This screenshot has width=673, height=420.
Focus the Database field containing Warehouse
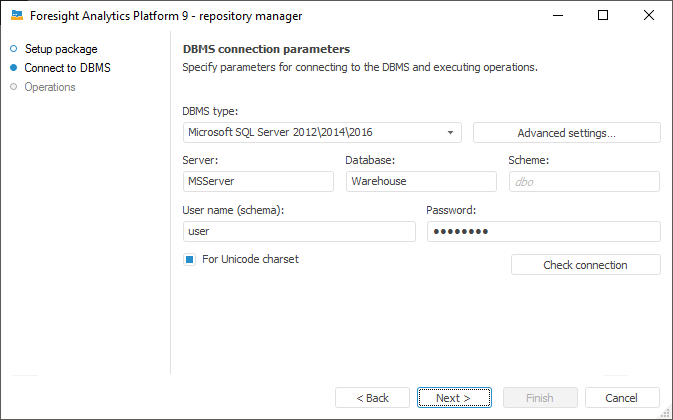[x=421, y=181]
